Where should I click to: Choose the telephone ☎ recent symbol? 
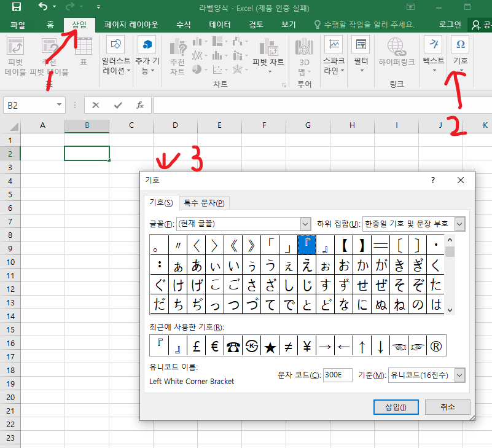[x=233, y=346]
